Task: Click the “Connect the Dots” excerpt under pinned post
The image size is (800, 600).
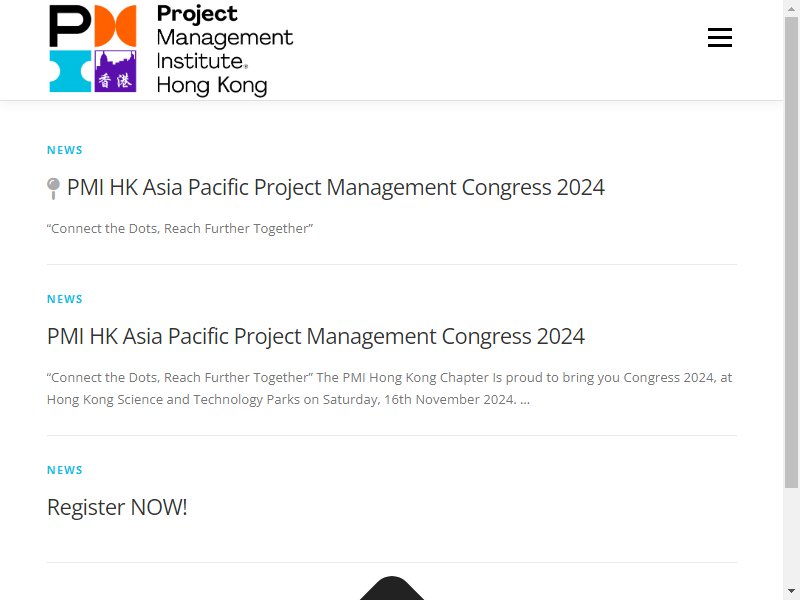Action: click(x=180, y=229)
